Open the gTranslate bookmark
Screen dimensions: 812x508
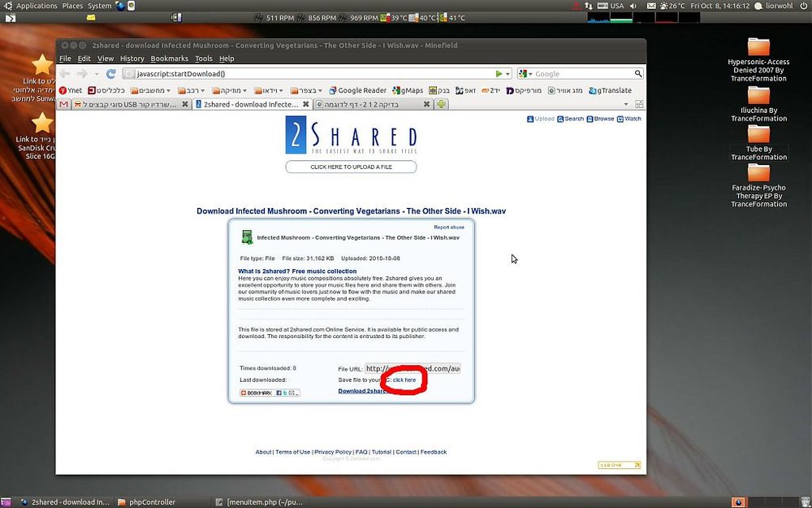(610, 90)
